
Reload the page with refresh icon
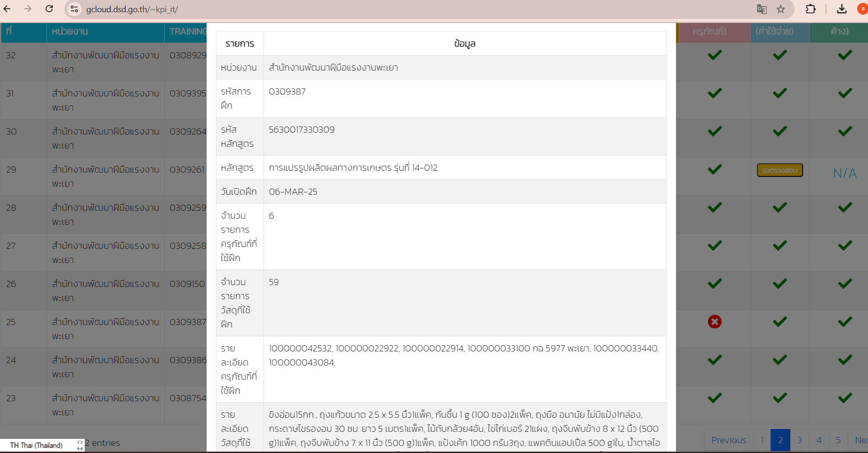point(49,9)
